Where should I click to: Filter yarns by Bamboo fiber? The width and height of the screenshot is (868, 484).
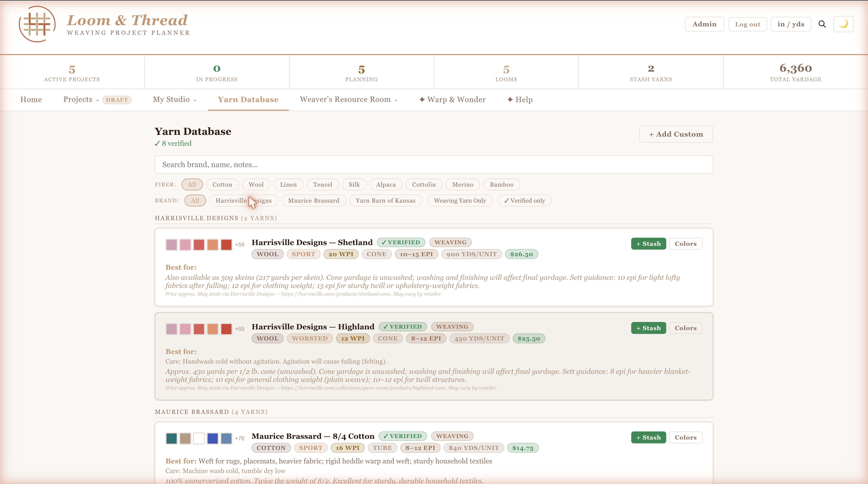click(502, 184)
